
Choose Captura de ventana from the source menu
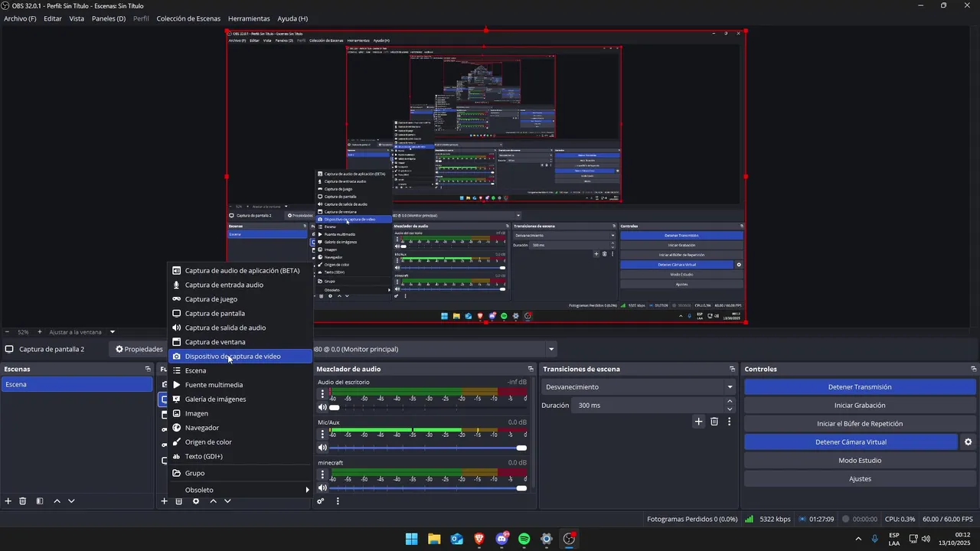click(x=240, y=342)
